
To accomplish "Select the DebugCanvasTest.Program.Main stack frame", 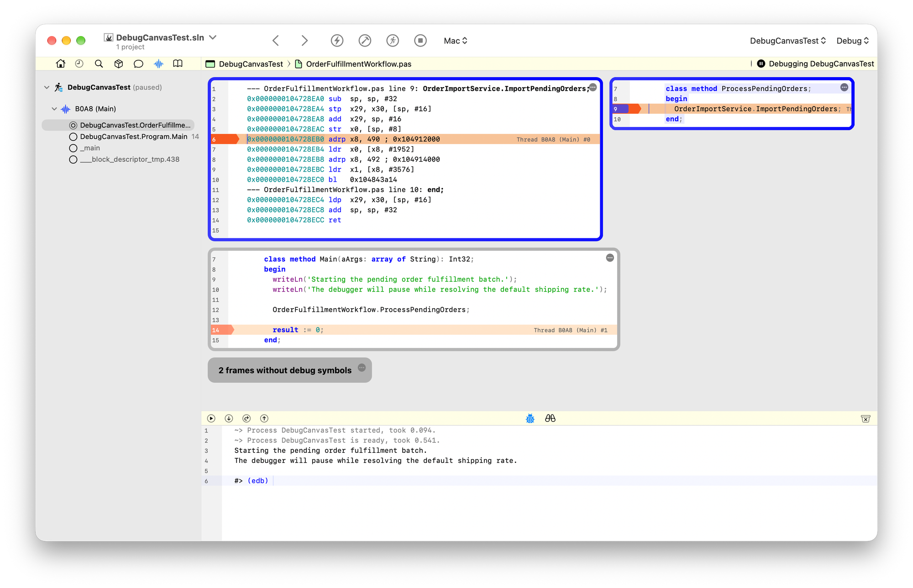I will (x=134, y=136).
